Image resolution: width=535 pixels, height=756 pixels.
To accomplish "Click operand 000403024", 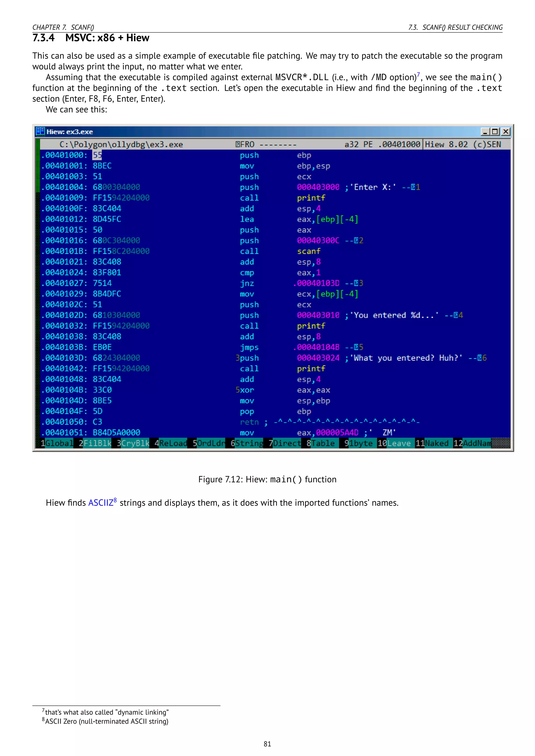I will (318, 358).
